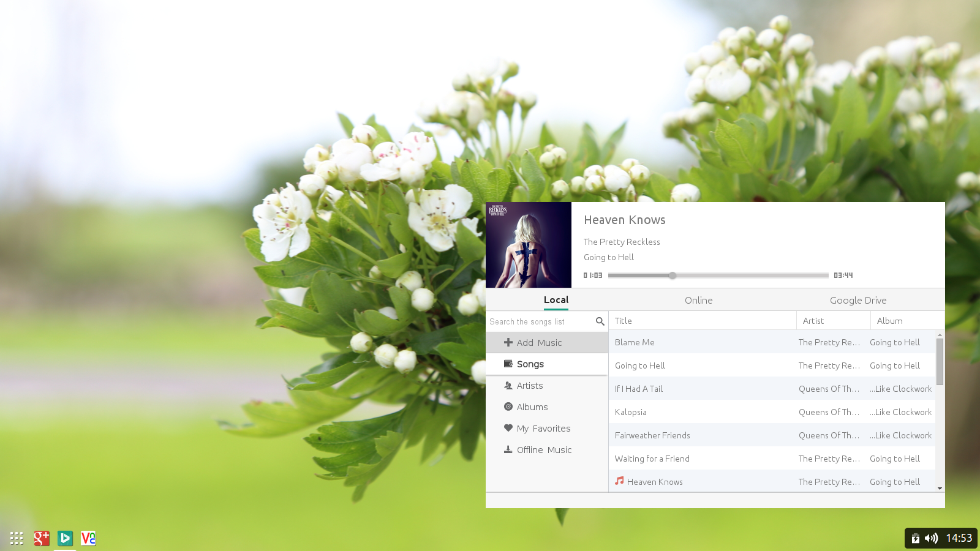Click the battery icon in system tray
This screenshot has height=551, width=980.
(x=916, y=538)
